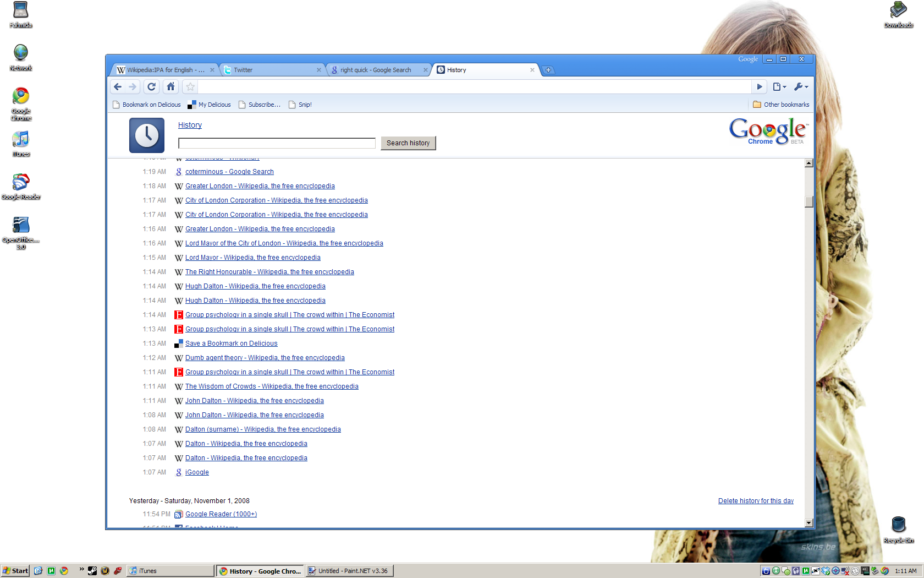
Task: Open the OpenOffice 3.0 desktop icon
Action: (21, 233)
